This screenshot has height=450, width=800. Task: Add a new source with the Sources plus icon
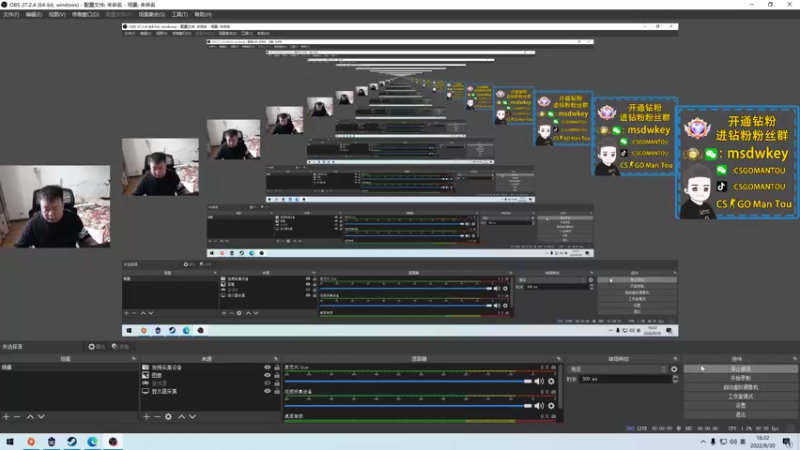(146, 417)
